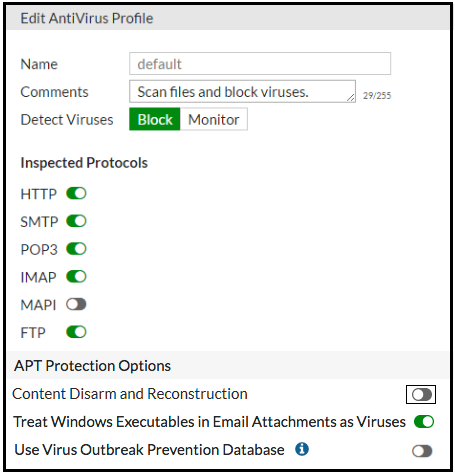Disable SMTP protocol inspection
Image resolution: width=455 pixels, height=474 pixels.
pos(76,221)
